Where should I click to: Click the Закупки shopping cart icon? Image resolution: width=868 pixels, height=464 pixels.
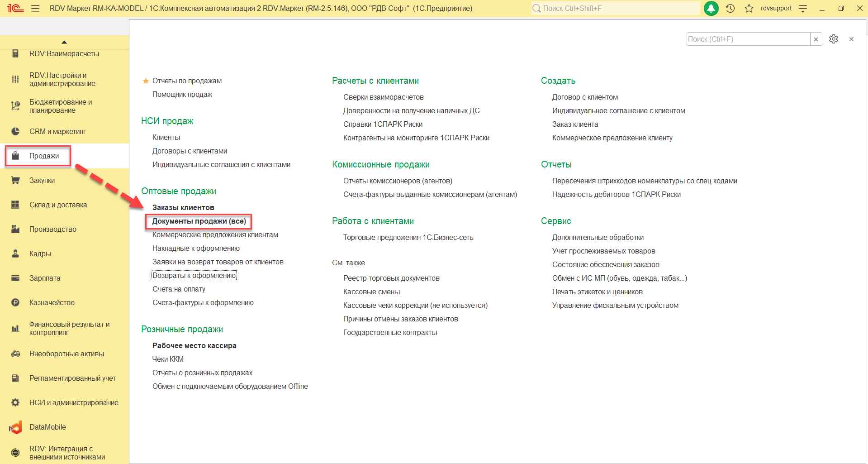point(15,180)
